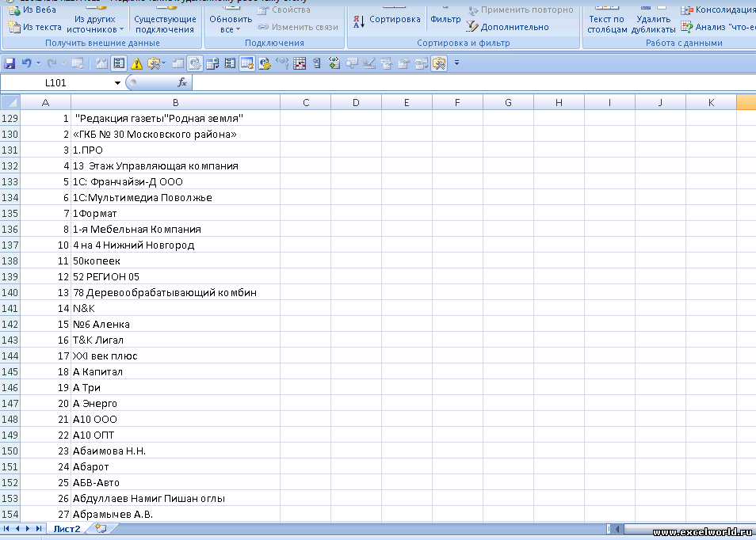This screenshot has width=756, height=540.
Task: Click cell '1-я Мебельная Компания'
Action: click(x=175, y=230)
